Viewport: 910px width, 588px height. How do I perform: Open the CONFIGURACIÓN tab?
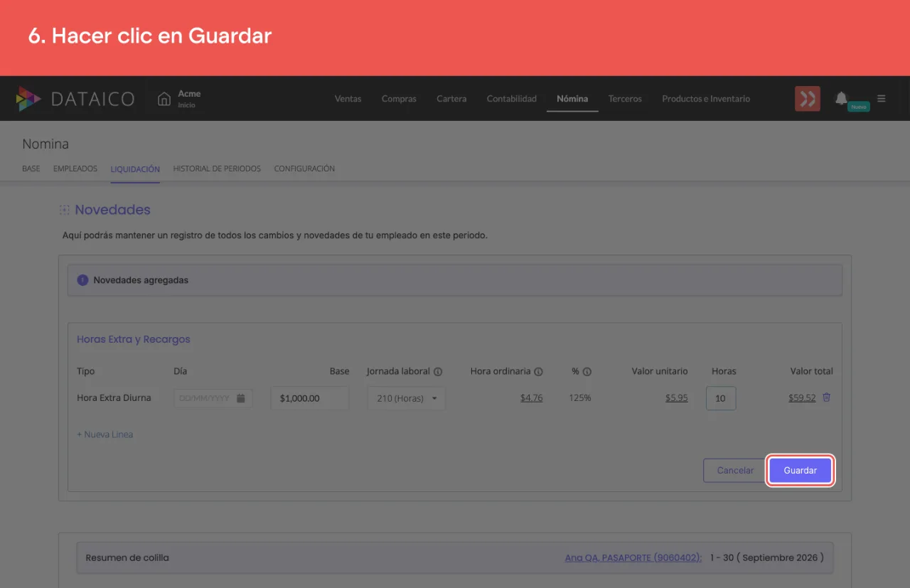point(304,169)
